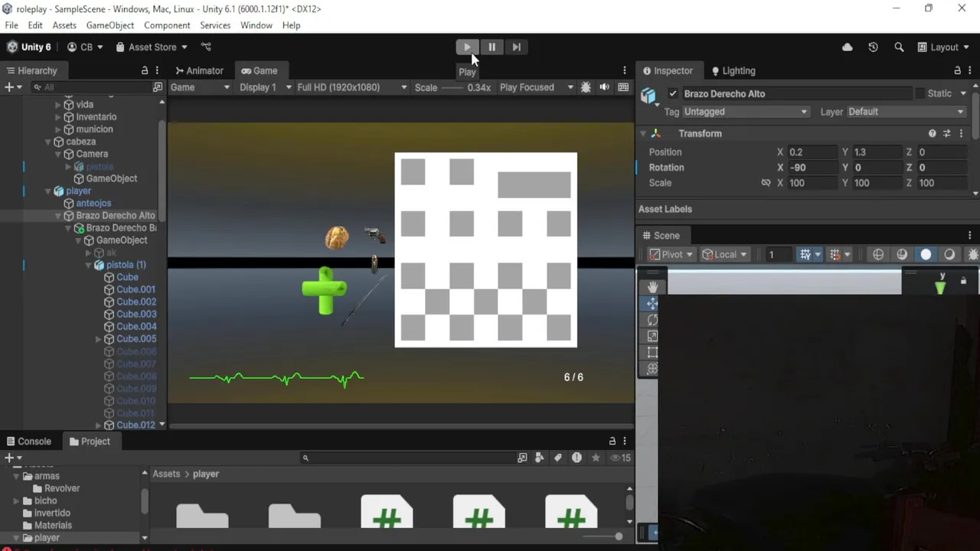Open the GameObject menu
Image resolution: width=980 pixels, height=551 pixels.
[110, 25]
